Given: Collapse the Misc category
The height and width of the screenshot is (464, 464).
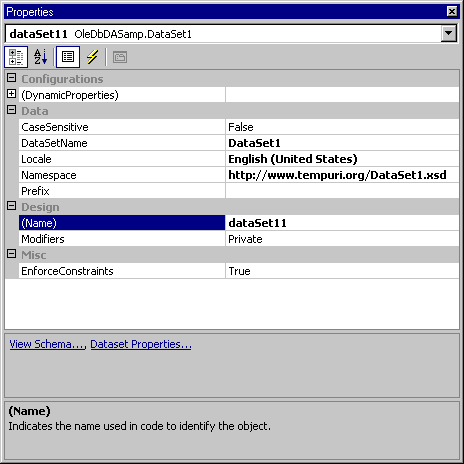Looking at the screenshot, I should pos(11,254).
